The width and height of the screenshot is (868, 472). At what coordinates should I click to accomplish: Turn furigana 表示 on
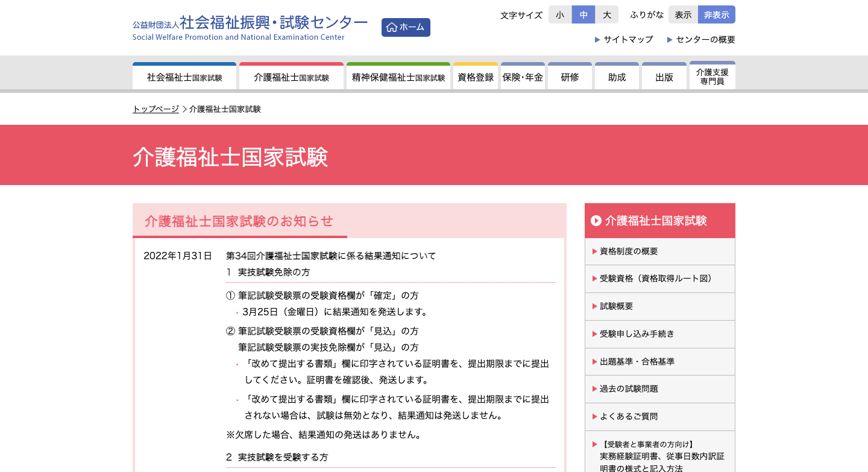coord(683,14)
